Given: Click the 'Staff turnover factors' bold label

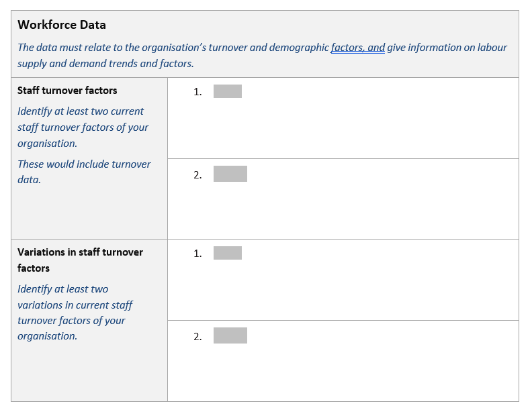Looking at the screenshot, I should [x=67, y=91].
